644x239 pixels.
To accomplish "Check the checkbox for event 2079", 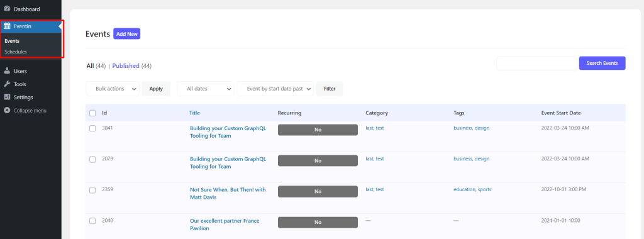I will (92, 159).
